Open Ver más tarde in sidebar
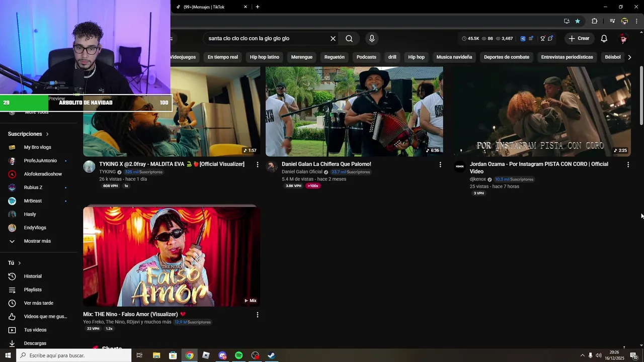Screen dimensions: 644x362 pyautogui.click(x=38, y=303)
